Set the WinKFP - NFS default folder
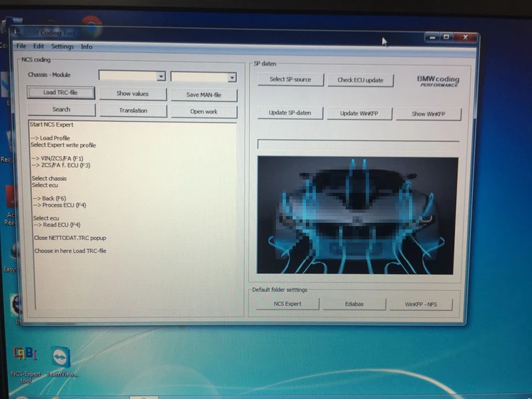 pos(421,305)
